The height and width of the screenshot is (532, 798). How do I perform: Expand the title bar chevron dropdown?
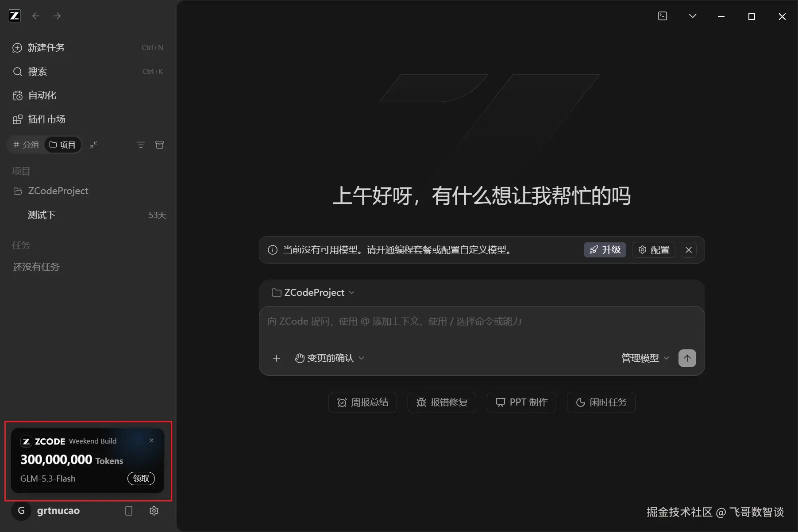(x=693, y=16)
